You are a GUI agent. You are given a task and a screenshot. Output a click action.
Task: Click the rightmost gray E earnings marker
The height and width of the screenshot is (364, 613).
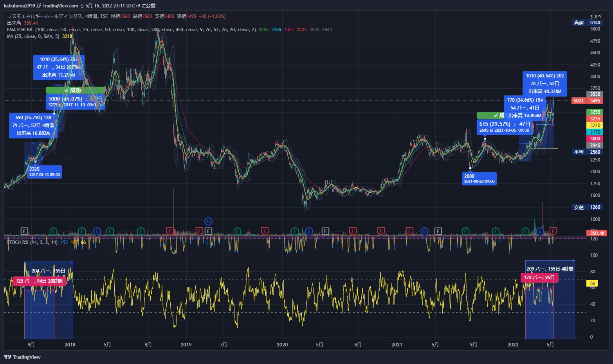(x=438, y=231)
